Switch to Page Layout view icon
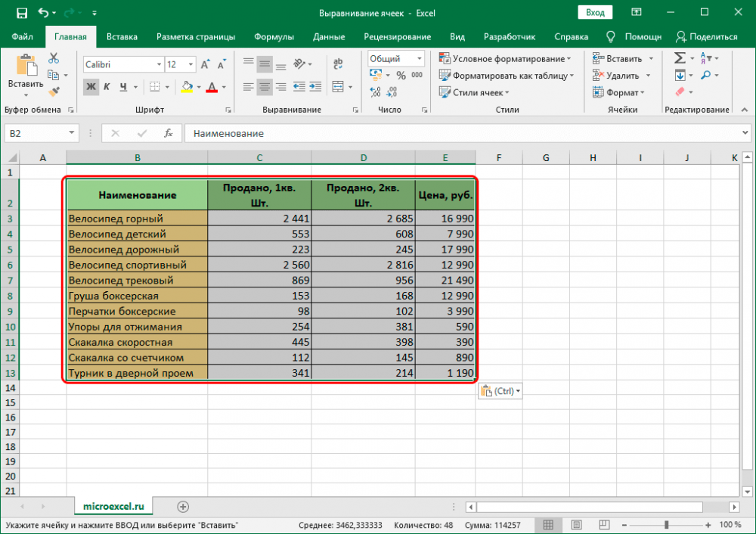Viewport: 756px width, 534px height. (576, 524)
